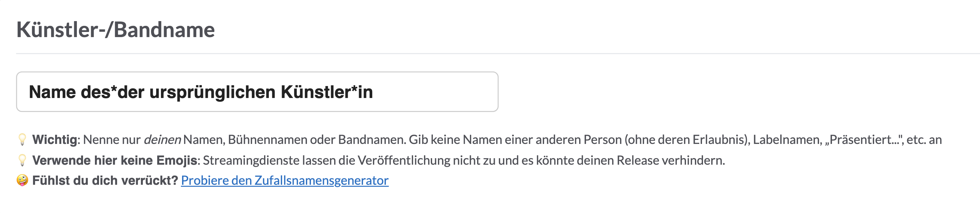Screen dimensions: 980x213
Task: Click the bold Verwende hier keine Emojis label
Action: tap(115, 160)
